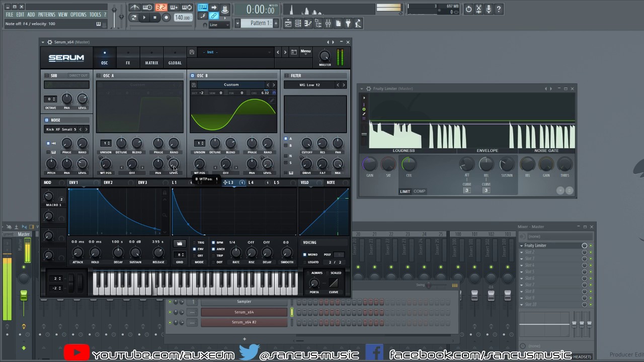Toggle LFO BPM sync checkbox
This screenshot has width=644, height=362.
213,242
